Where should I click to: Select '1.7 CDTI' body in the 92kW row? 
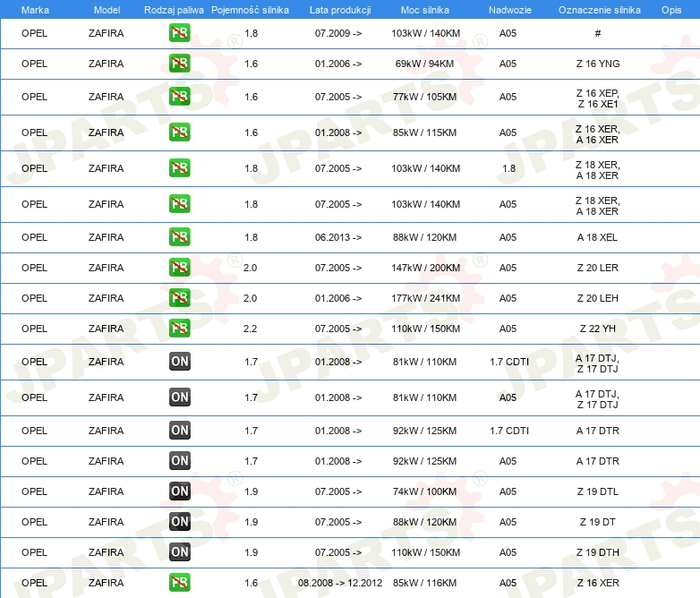pyautogui.click(x=509, y=431)
